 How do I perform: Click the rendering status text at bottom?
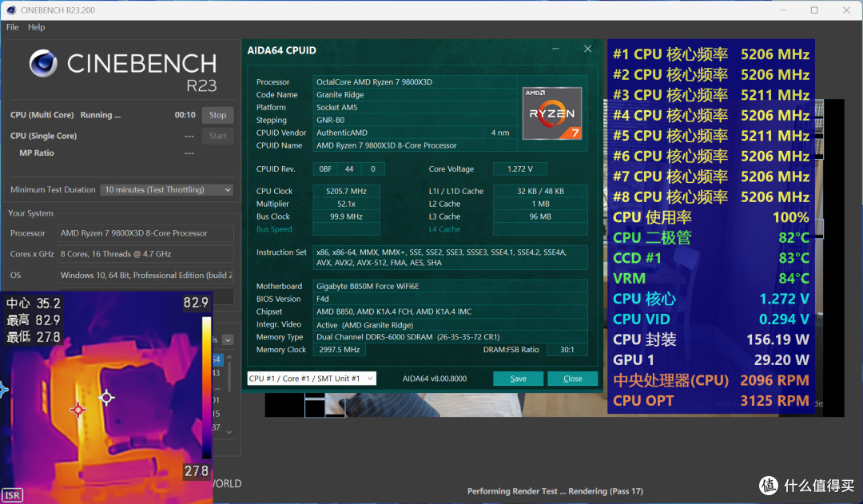point(555,491)
